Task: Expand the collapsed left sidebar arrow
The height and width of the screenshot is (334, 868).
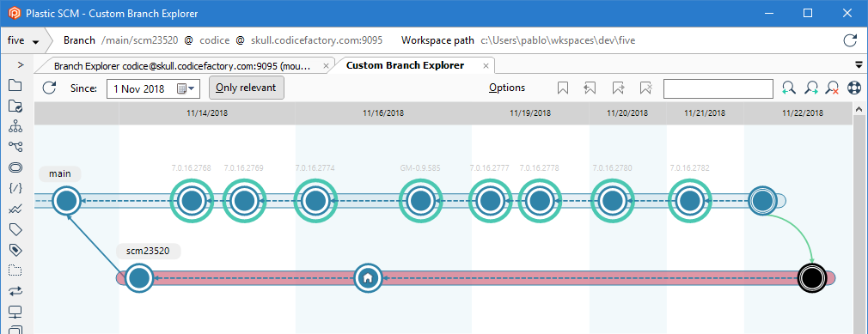Action: pyautogui.click(x=21, y=64)
